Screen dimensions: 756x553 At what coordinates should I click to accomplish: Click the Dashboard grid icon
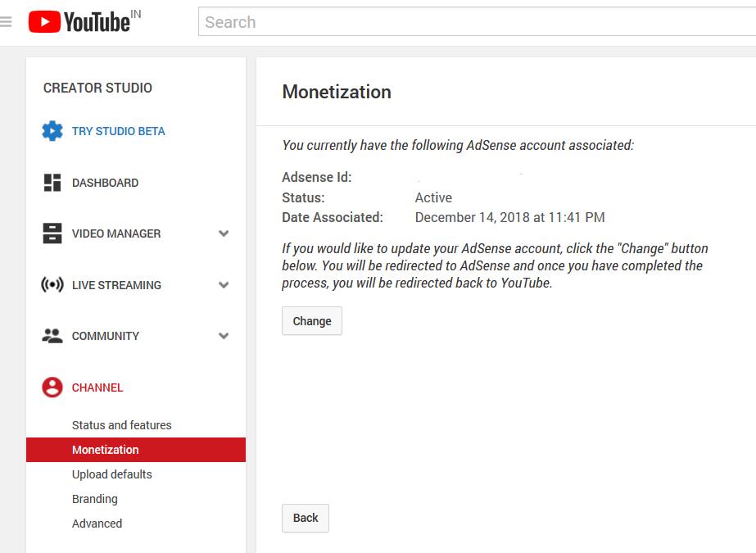52,183
